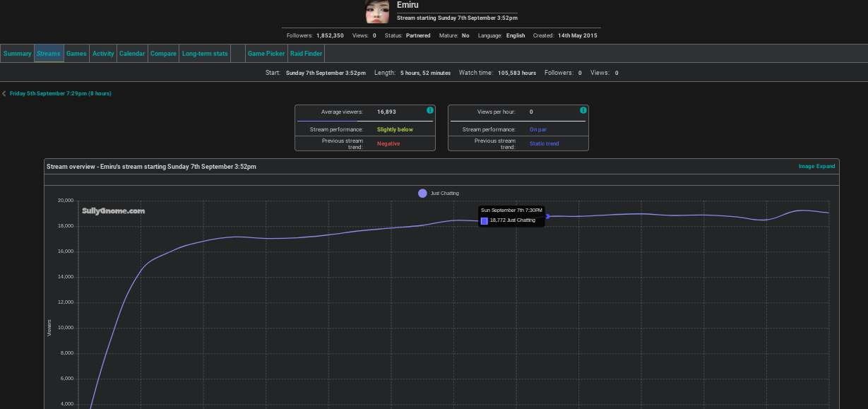Viewport: 868px width, 409px height.
Task: Toggle the Just Chatting series via legend label
Action: (x=445, y=194)
